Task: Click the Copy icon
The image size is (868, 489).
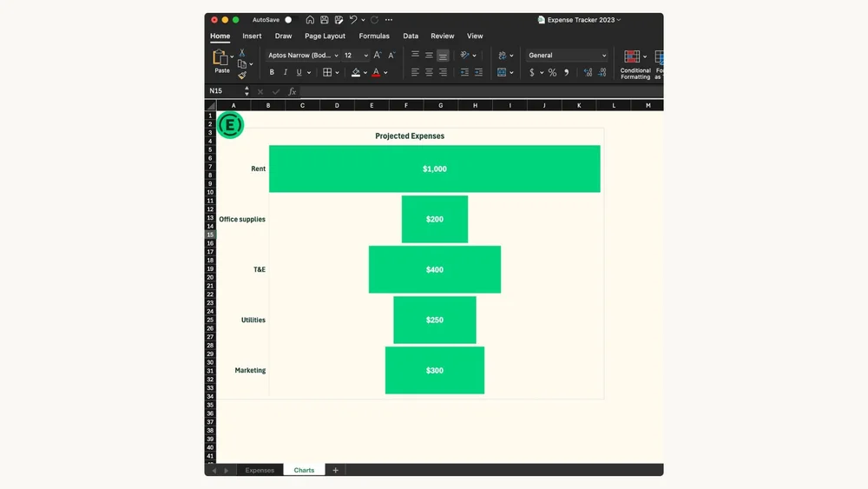Action: [x=242, y=63]
